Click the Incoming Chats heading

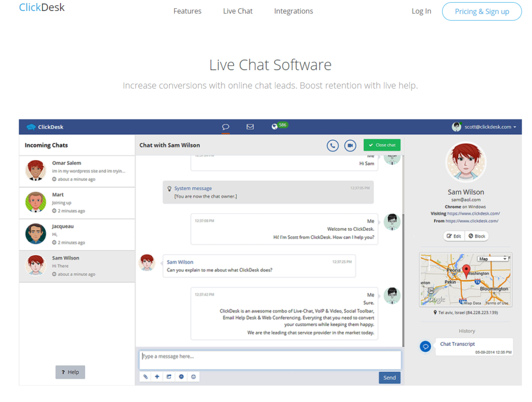(x=46, y=145)
